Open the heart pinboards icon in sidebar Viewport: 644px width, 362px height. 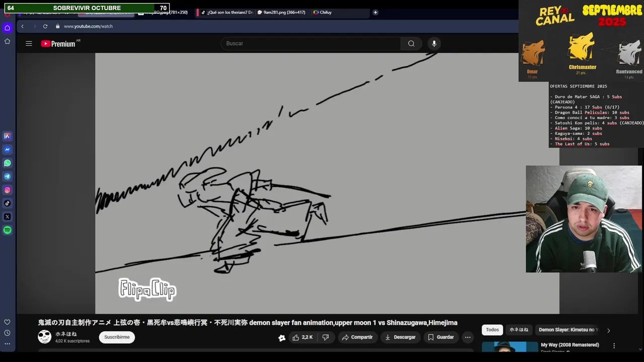(7, 322)
